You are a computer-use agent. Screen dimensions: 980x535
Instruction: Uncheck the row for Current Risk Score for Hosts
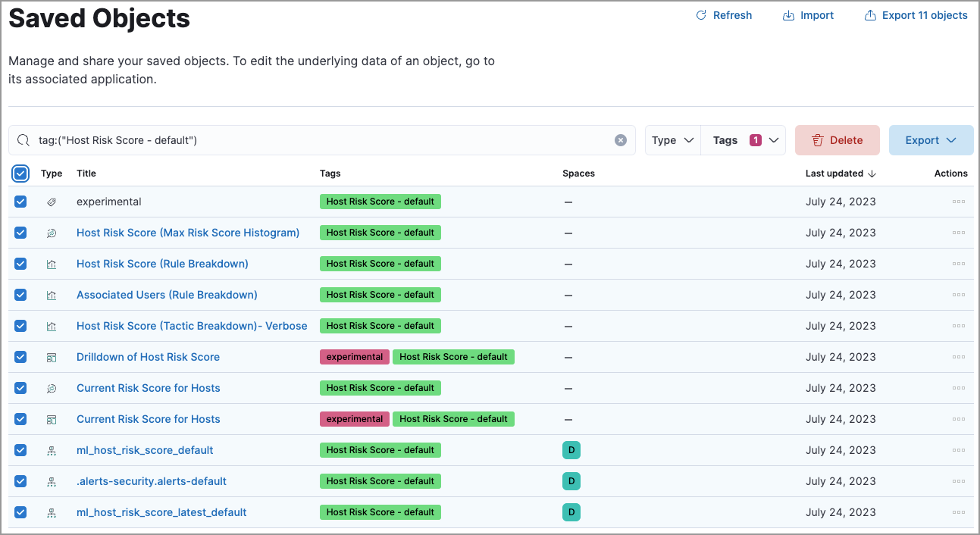pyautogui.click(x=20, y=388)
